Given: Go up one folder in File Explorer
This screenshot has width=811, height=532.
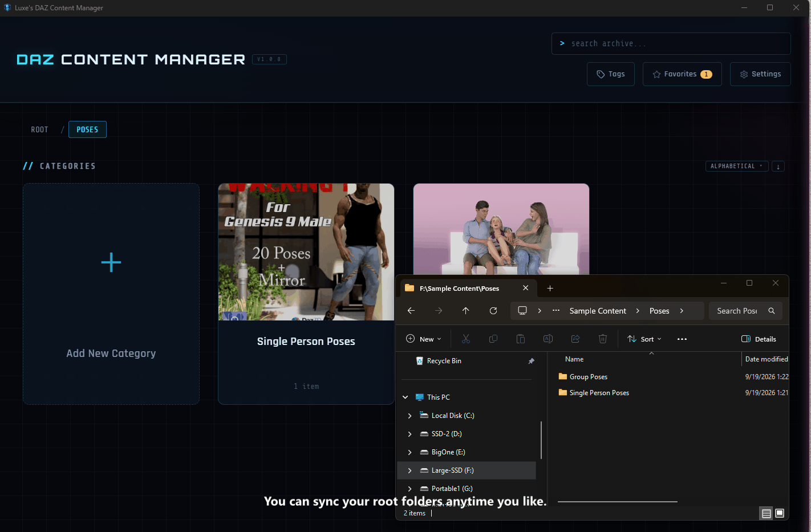Looking at the screenshot, I should coord(466,311).
